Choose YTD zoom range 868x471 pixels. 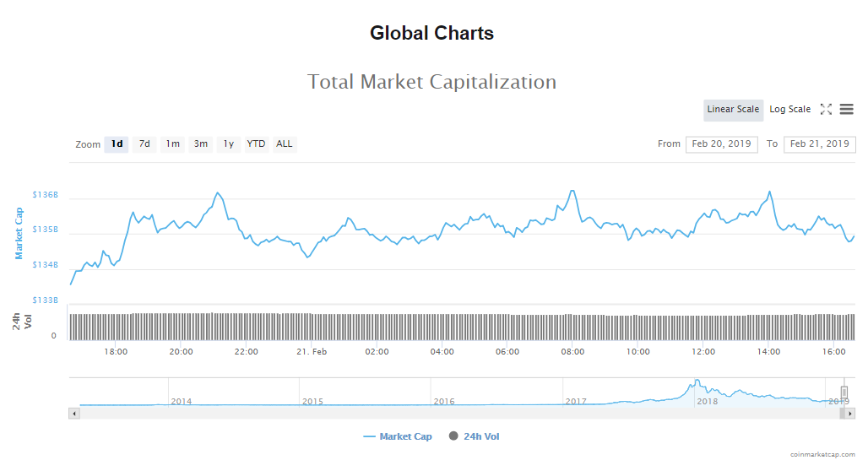pyautogui.click(x=256, y=144)
